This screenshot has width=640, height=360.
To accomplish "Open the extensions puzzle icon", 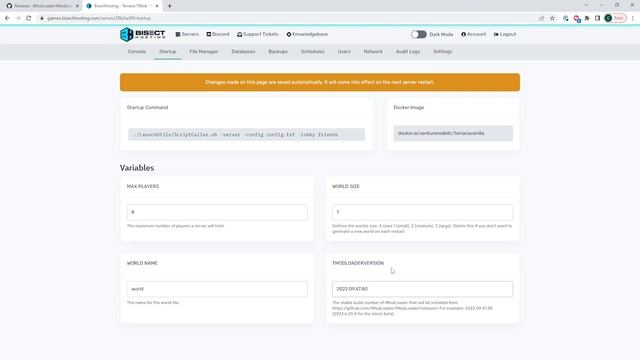I will point(587,18).
